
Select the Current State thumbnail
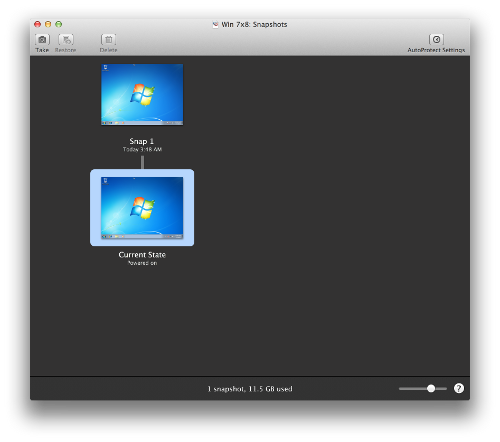tap(142, 208)
